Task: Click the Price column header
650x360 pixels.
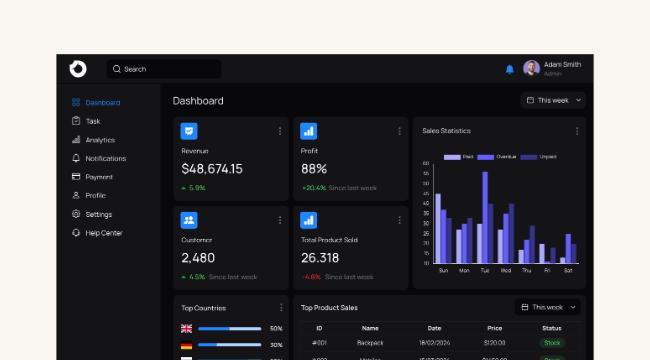Action: point(495,328)
